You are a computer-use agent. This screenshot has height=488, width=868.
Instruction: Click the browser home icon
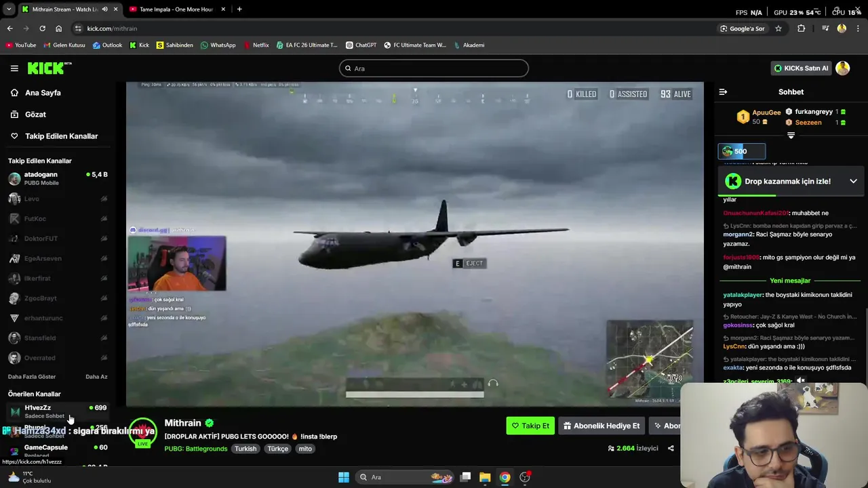(58, 28)
